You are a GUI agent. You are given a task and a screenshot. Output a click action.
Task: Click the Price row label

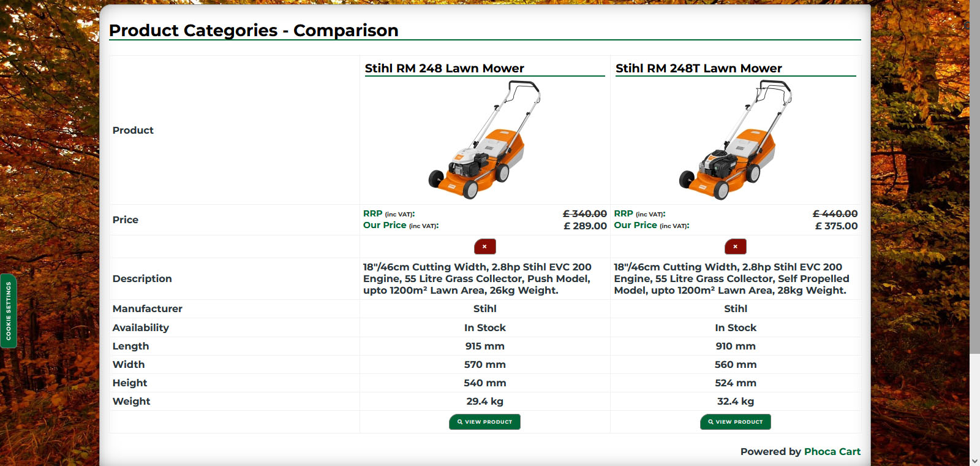[x=126, y=220]
